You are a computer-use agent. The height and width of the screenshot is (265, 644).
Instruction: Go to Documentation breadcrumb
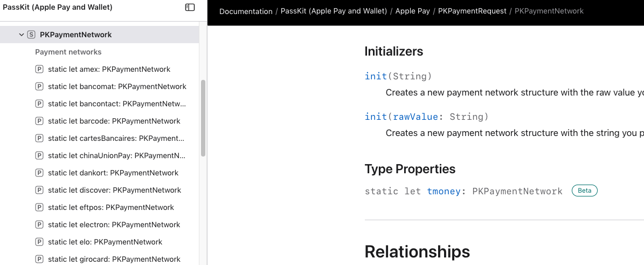pyautogui.click(x=246, y=11)
